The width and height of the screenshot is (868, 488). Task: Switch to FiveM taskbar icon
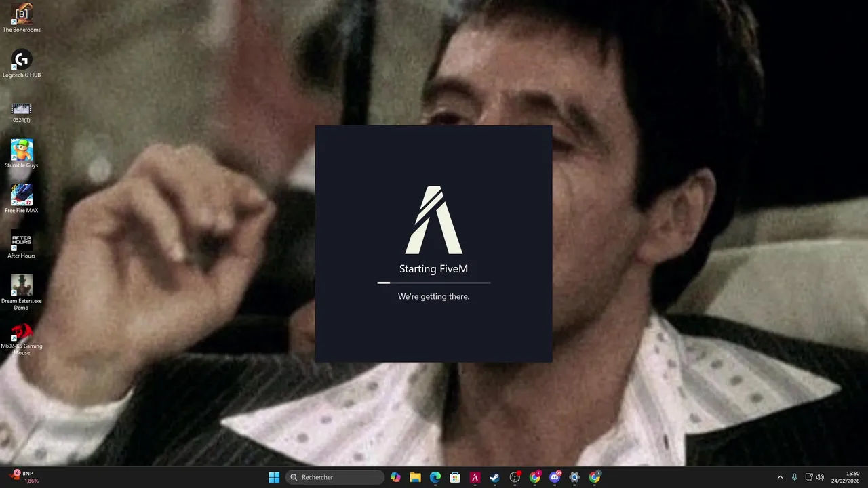475,477
